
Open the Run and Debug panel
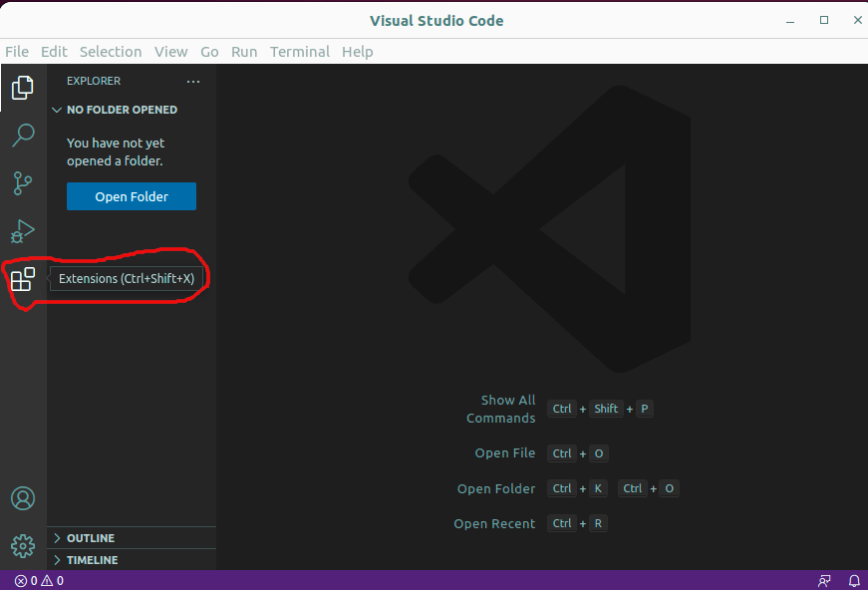tap(22, 231)
